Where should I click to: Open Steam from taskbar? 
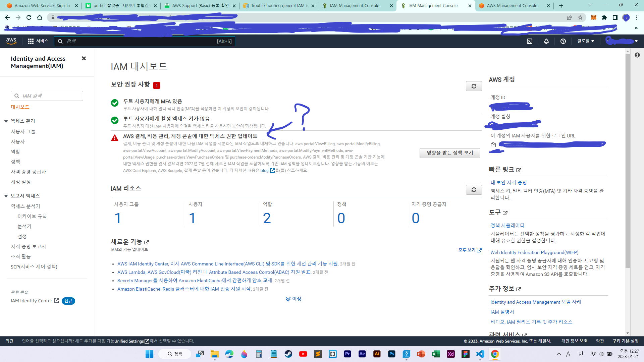pos(288,354)
